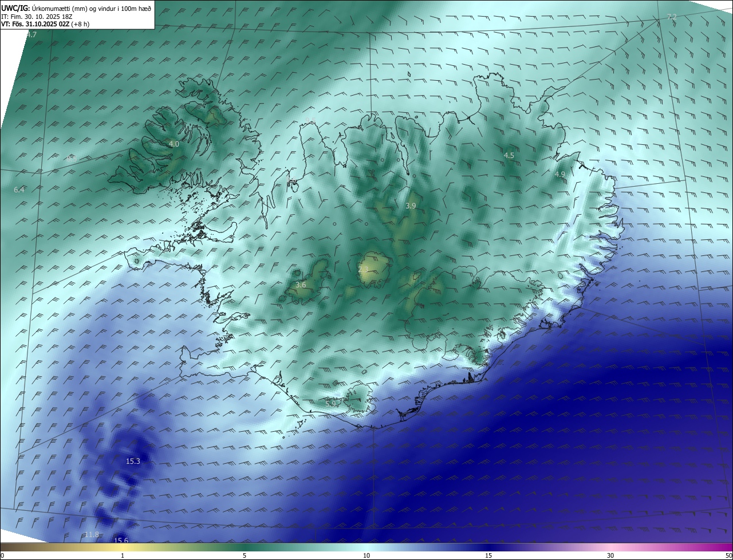Click the 5 label on the color scale
Viewport: 733px width, 560px height.
tap(245, 555)
